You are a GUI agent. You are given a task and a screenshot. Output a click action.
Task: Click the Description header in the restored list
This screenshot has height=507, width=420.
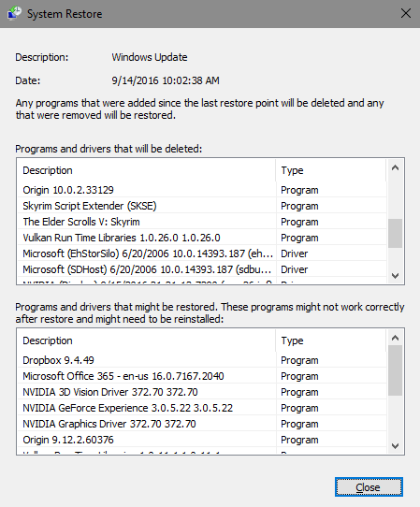147,340
